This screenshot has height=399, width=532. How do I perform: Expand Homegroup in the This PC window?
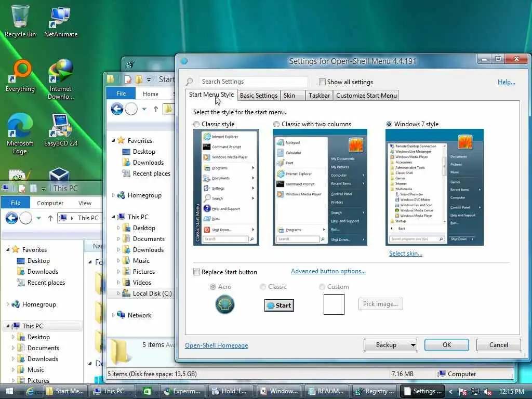[x=8, y=304]
